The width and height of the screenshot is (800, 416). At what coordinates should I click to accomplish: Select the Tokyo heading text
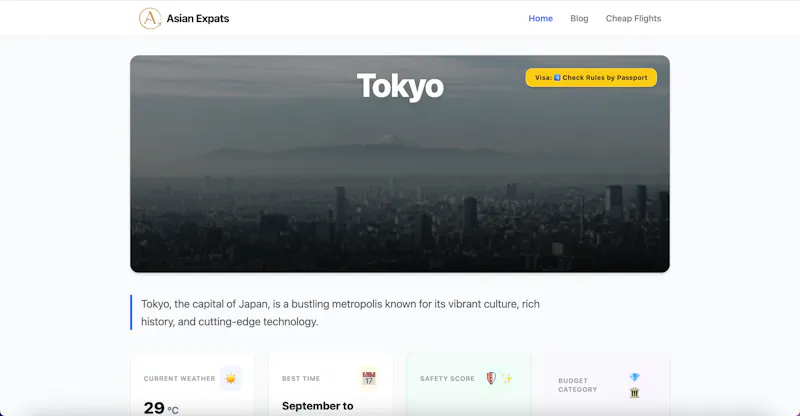point(400,86)
